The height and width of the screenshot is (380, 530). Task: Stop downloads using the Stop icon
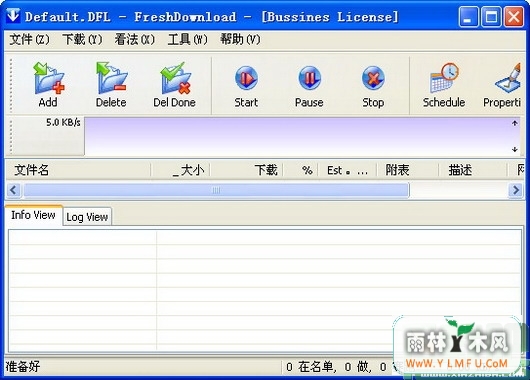tap(373, 78)
